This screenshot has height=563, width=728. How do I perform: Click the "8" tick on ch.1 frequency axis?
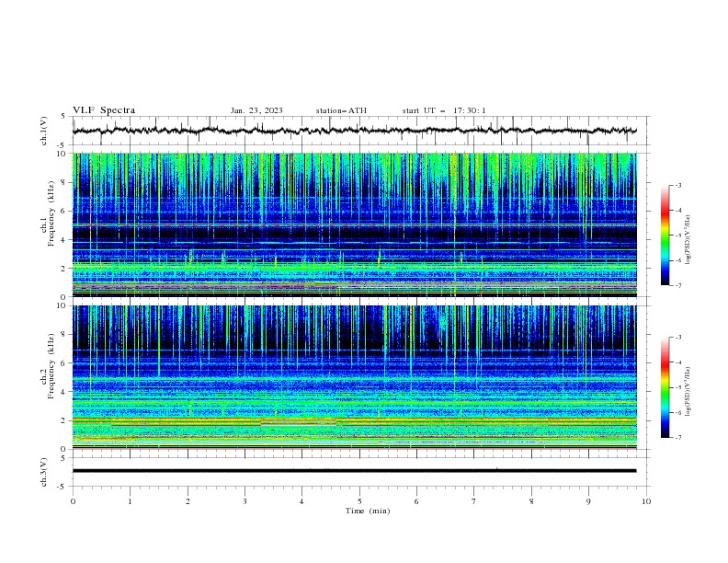tap(63, 182)
